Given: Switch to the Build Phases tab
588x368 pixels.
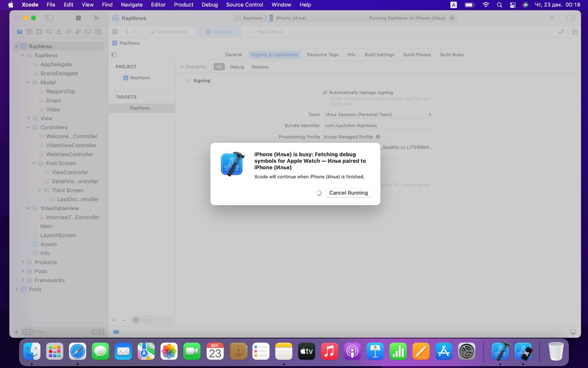Looking at the screenshot, I should (417, 55).
